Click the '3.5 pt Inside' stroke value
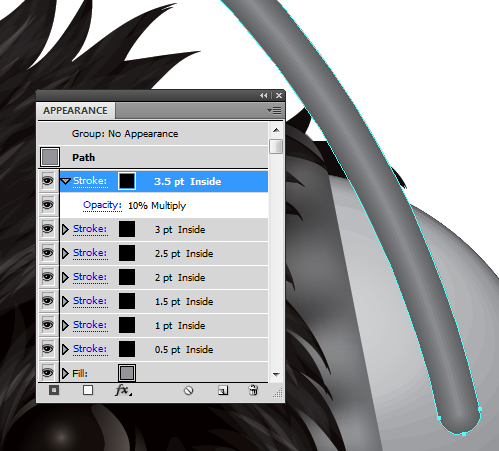Screen dimensions: 499x451 coord(188,182)
